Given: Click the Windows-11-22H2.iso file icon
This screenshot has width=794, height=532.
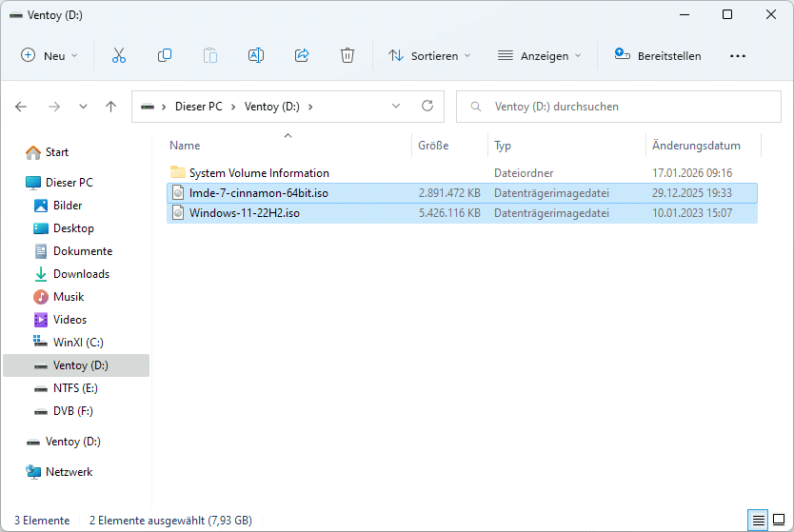Looking at the screenshot, I should coord(178,213).
